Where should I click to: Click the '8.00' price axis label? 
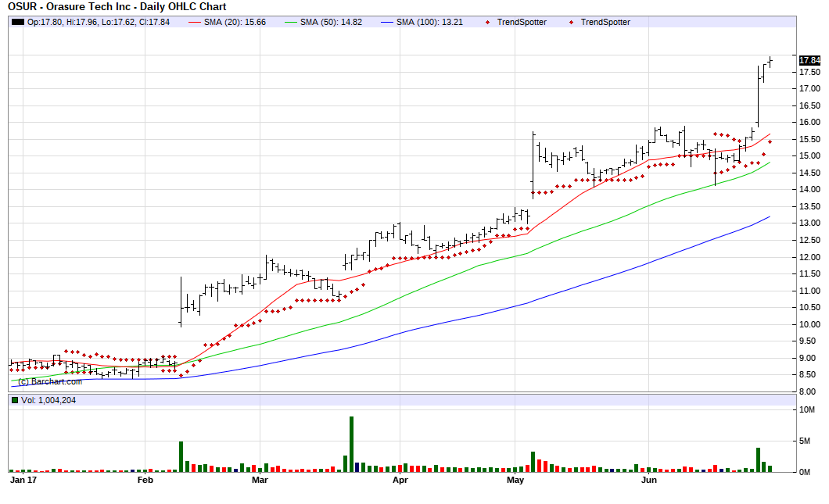coord(809,392)
